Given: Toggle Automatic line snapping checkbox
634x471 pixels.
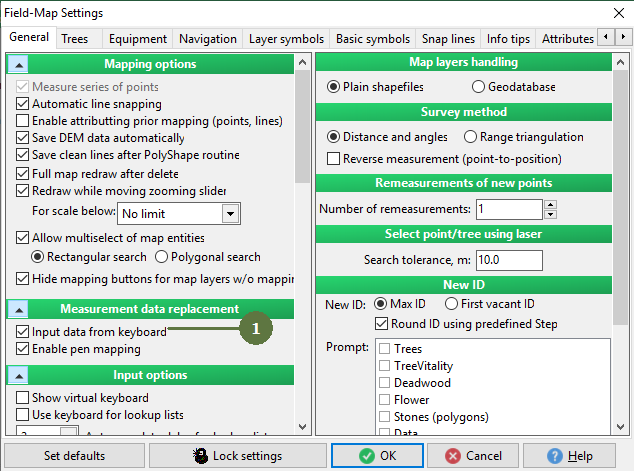Looking at the screenshot, I should pos(22,104).
